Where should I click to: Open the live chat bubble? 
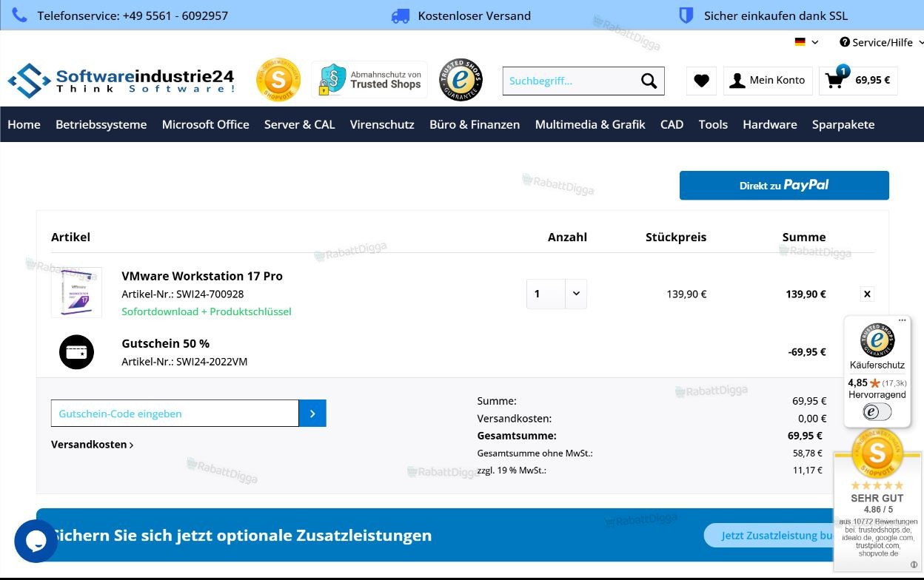click(36, 541)
